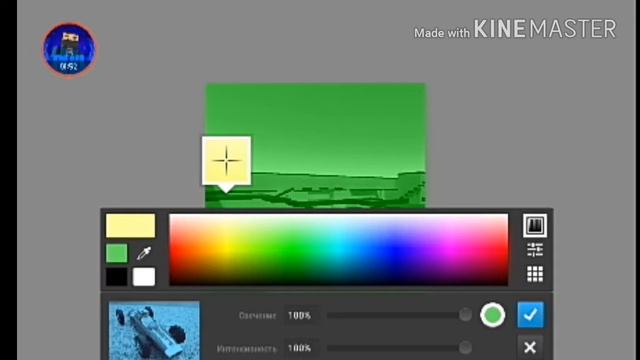Click the first 100% slider handle
The image size is (640, 360).
click(x=465, y=315)
